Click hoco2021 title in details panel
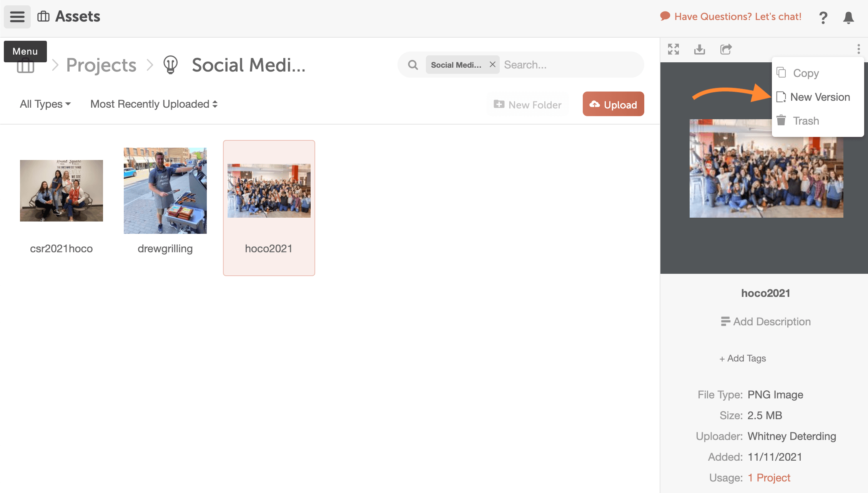 765,293
